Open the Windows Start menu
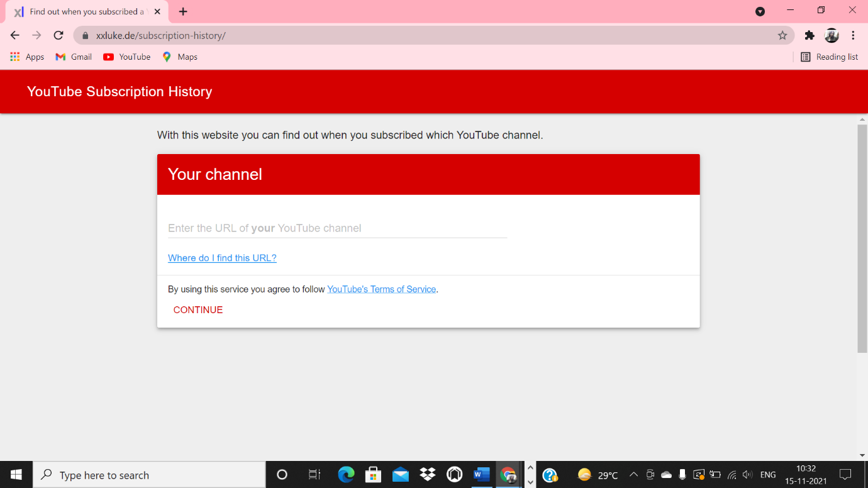This screenshot has height=488, width=868. tap(16, 475)
